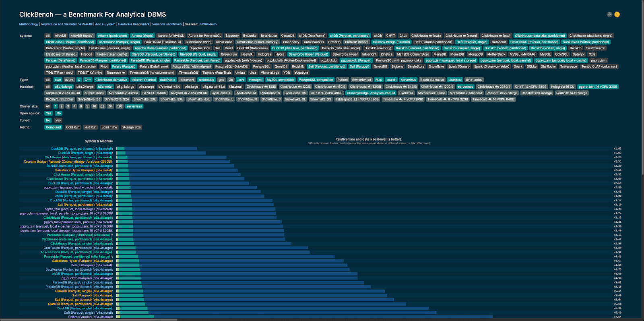The width and height of the screenshot is (644, 321).
Task: Open the JSONBench link
Action: click(207, 24)
